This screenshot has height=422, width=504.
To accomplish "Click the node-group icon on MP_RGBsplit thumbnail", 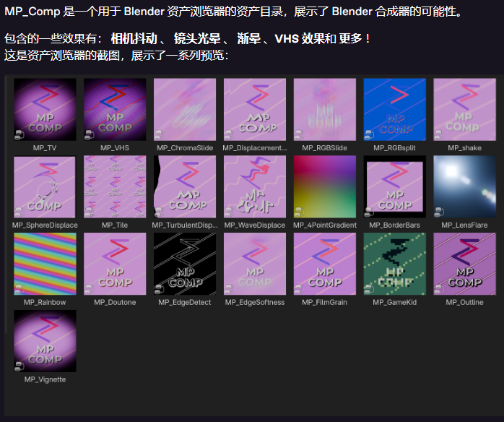I will pos(369,134).
